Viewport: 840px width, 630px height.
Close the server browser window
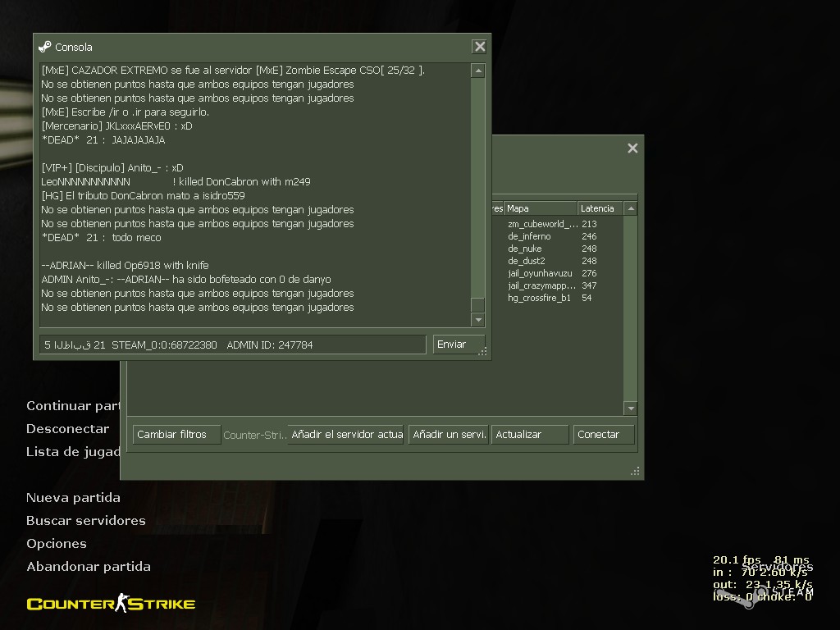coord(632,148)
